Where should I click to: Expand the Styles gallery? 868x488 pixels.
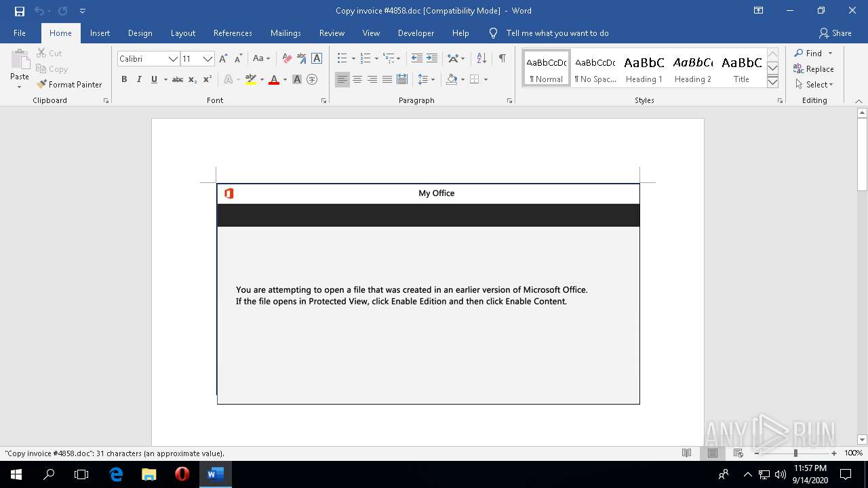[x=772, y=83]
